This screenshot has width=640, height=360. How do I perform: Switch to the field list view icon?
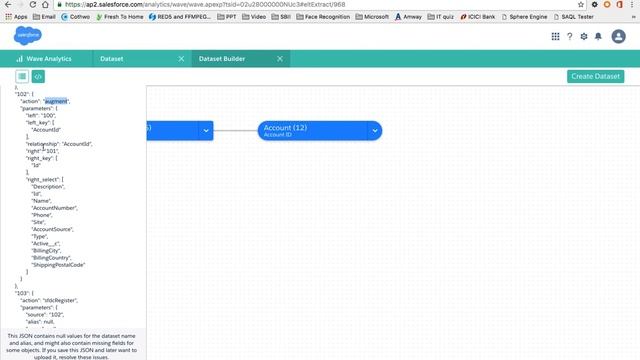tap(22, 76)
